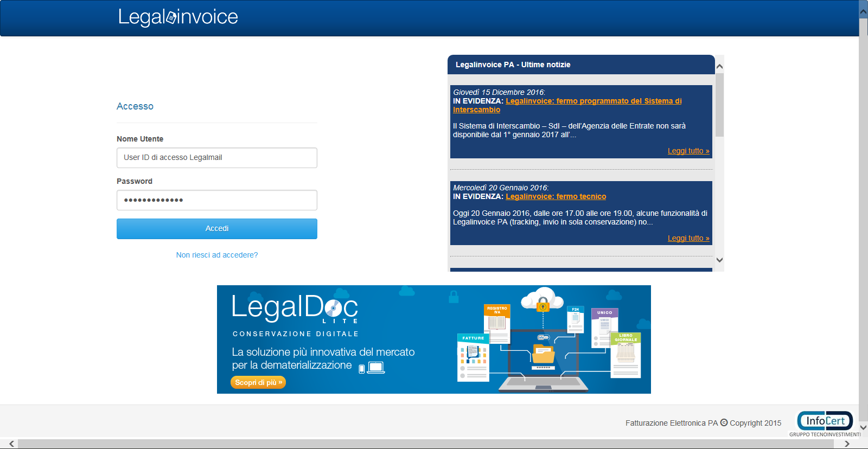868x449 pixels.
Task: Click the Libro Giornale document icon in banner
Action: [x=626, y=355]
